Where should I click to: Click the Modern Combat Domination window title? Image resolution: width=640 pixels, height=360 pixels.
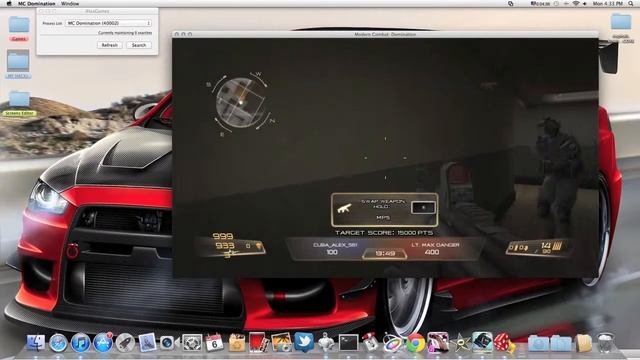[x=385, y=34]
